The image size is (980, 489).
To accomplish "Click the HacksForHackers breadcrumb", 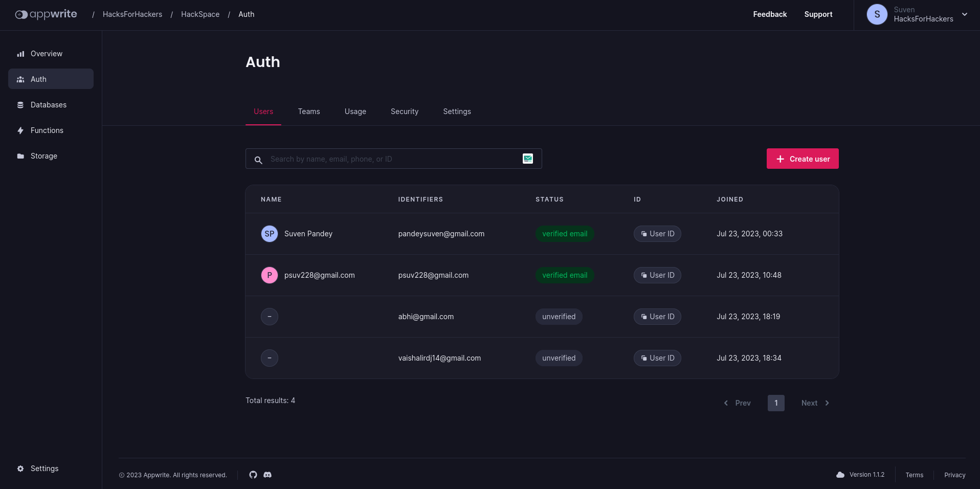I will 132,14.
